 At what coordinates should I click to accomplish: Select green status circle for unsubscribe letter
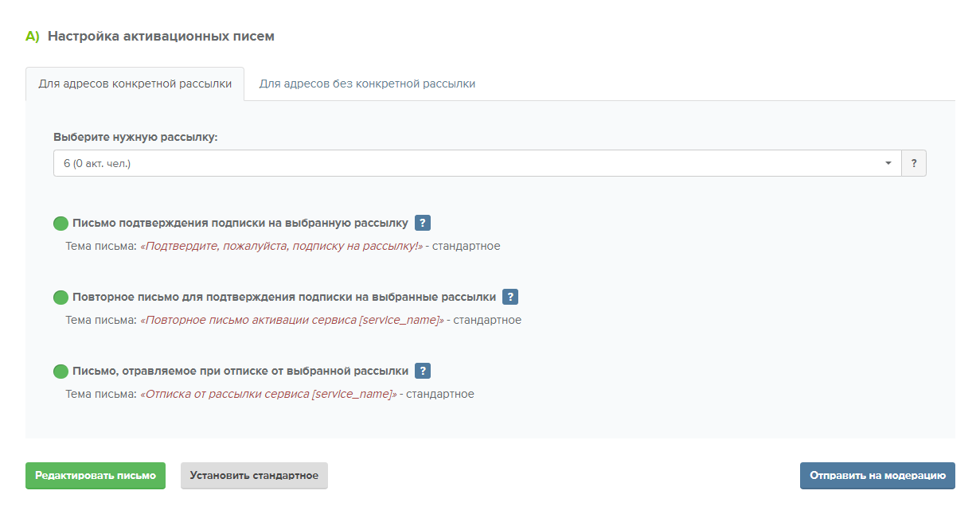coord(61,372)
